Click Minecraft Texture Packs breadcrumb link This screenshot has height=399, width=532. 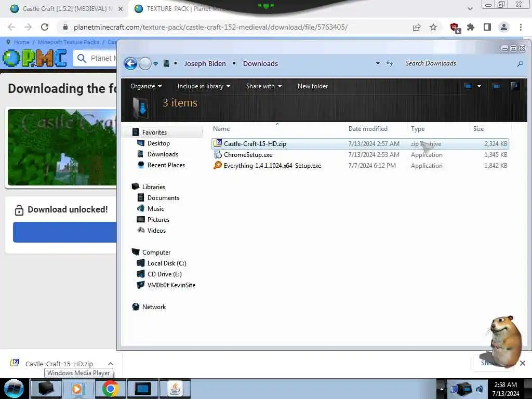coord(68,42)
